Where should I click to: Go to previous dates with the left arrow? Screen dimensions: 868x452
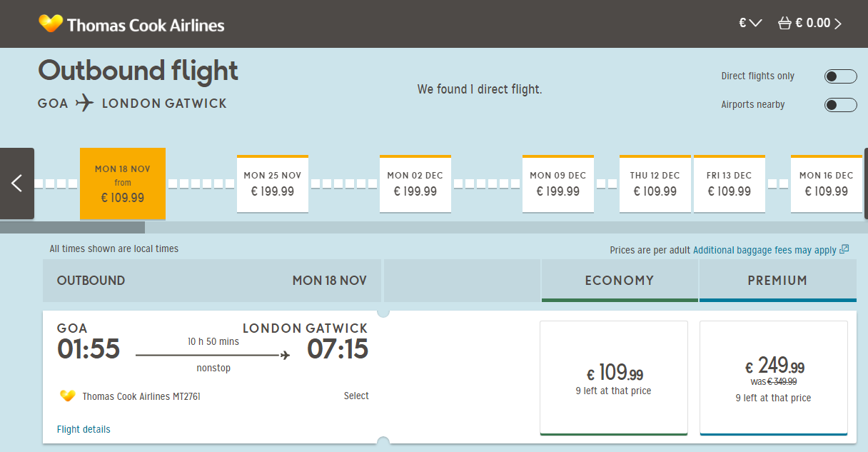[17, 184]
